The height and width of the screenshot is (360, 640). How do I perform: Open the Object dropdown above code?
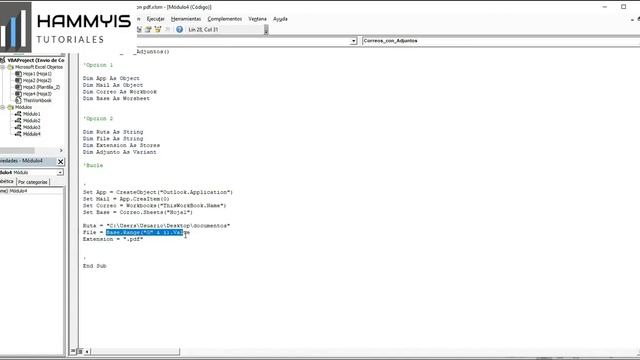[x=353, y=41]
